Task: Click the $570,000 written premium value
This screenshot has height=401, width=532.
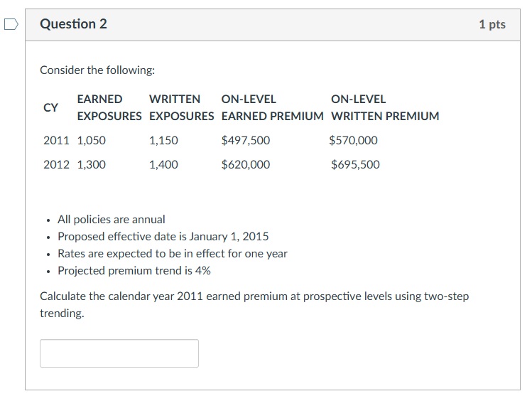Action: pos(354,141)
